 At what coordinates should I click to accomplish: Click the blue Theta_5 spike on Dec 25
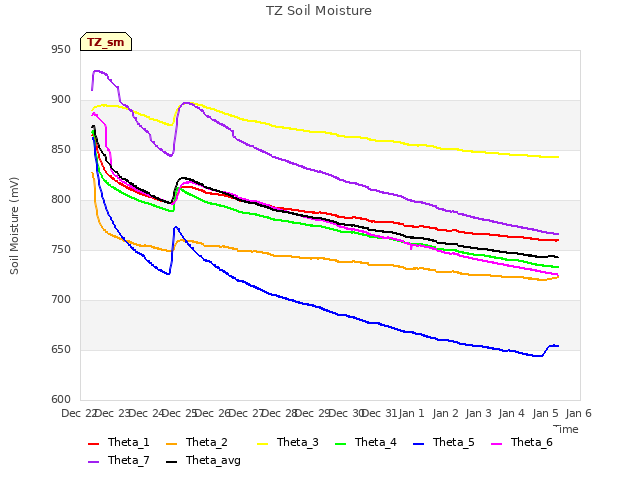pos(176,227)
